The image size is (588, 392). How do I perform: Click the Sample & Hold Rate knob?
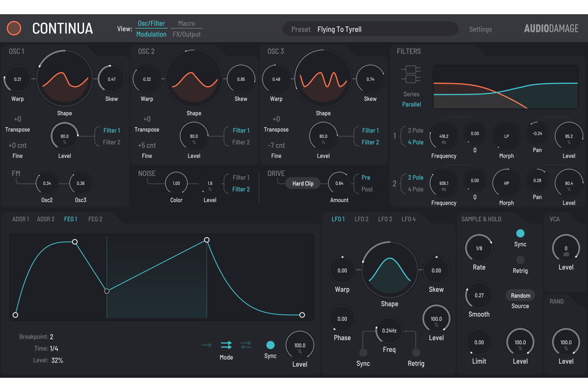pos(479,248)
